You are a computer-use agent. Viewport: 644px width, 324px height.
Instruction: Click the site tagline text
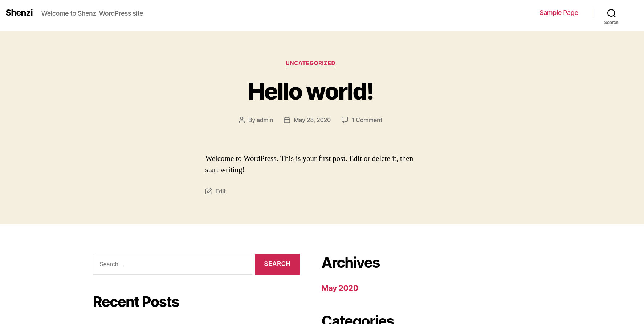tap(92, 13)
